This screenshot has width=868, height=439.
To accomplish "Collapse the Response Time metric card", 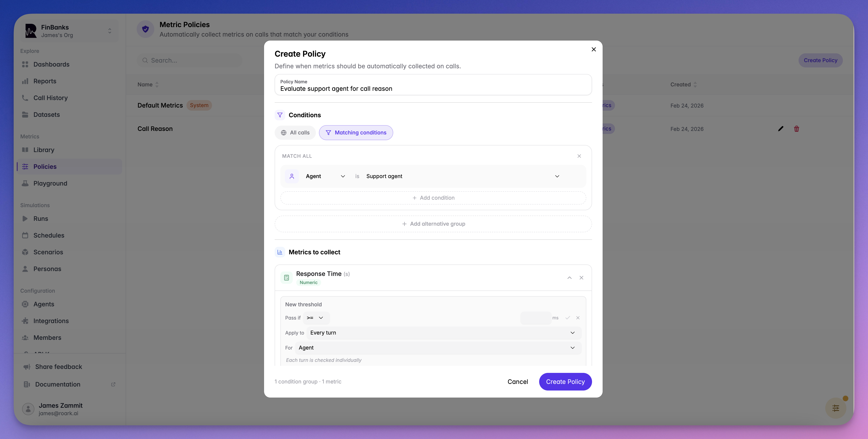I will click(x=570, y=278).
